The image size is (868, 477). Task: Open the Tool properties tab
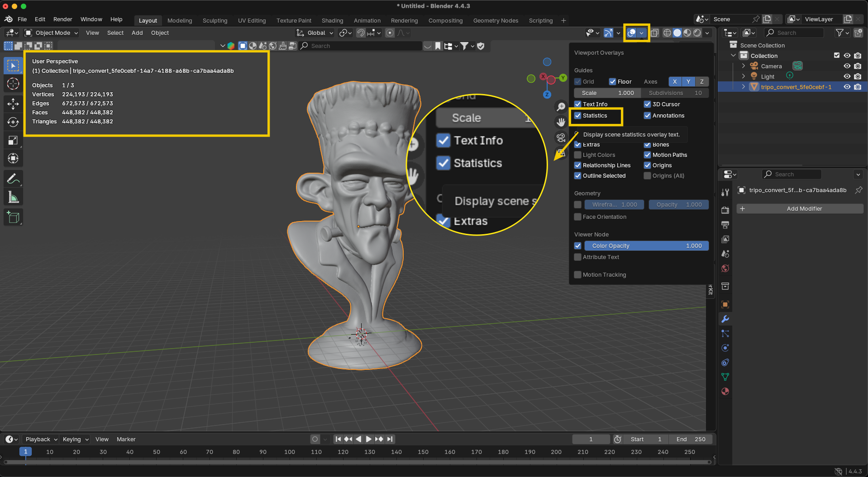[x=725, y=192]
